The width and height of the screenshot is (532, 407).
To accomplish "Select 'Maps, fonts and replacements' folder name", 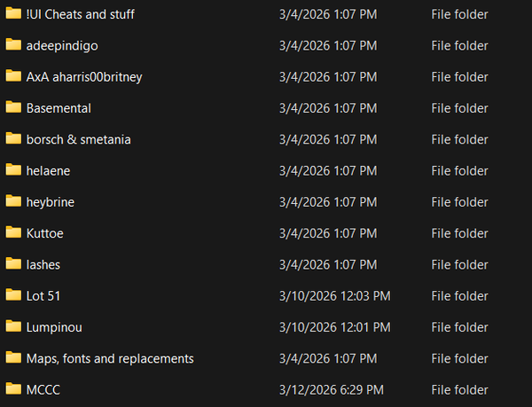I will coord(110,358).
